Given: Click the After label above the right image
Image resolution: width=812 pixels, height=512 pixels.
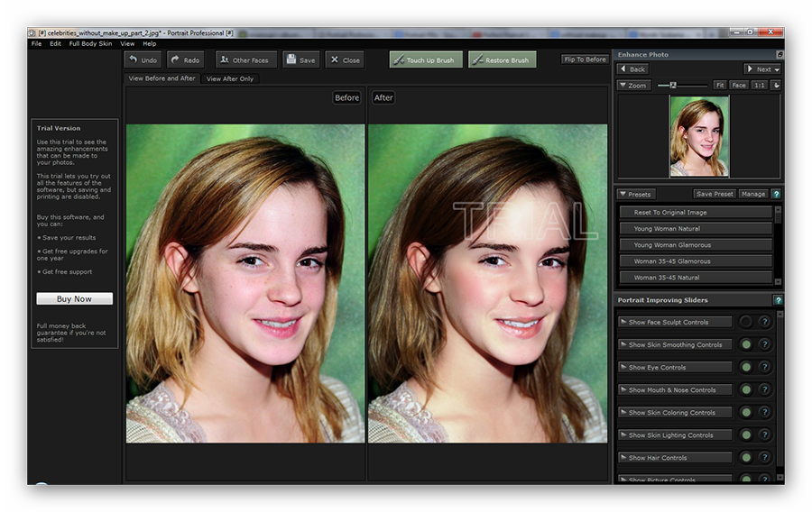Looking at the screenshot, I should tap(383, 97).
